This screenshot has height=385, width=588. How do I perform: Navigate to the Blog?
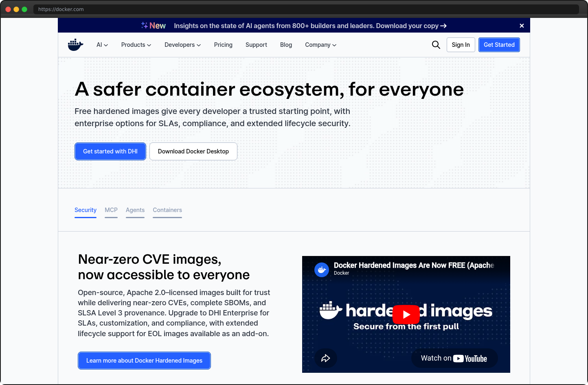coord(286,45)
